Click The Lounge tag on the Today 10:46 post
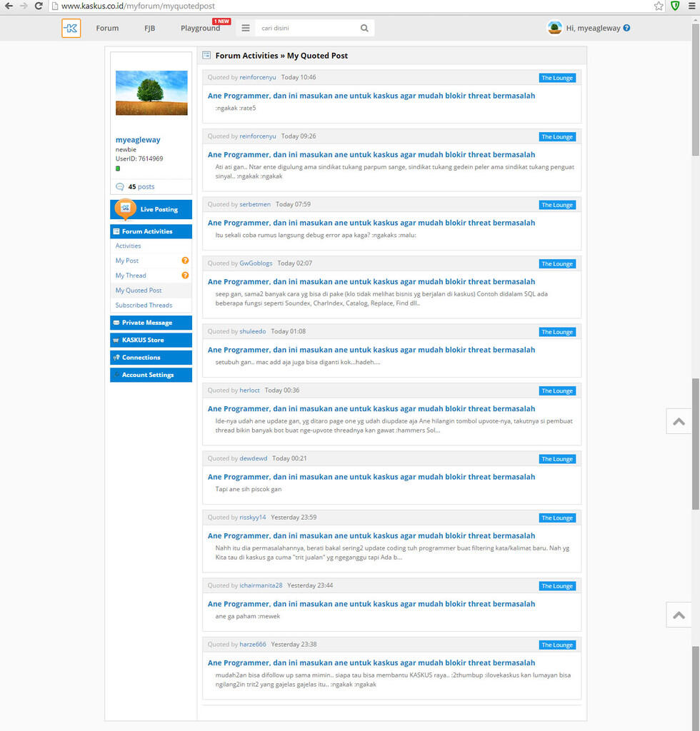Viewport: 700px width, 731px height. [x=557, y=78]
